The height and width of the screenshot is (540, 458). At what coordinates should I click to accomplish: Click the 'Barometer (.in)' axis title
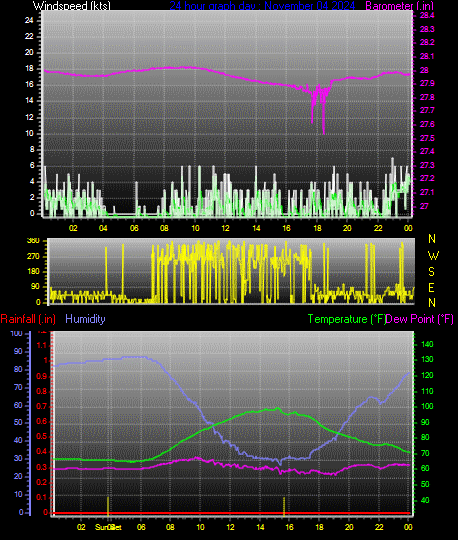[399, 6]
